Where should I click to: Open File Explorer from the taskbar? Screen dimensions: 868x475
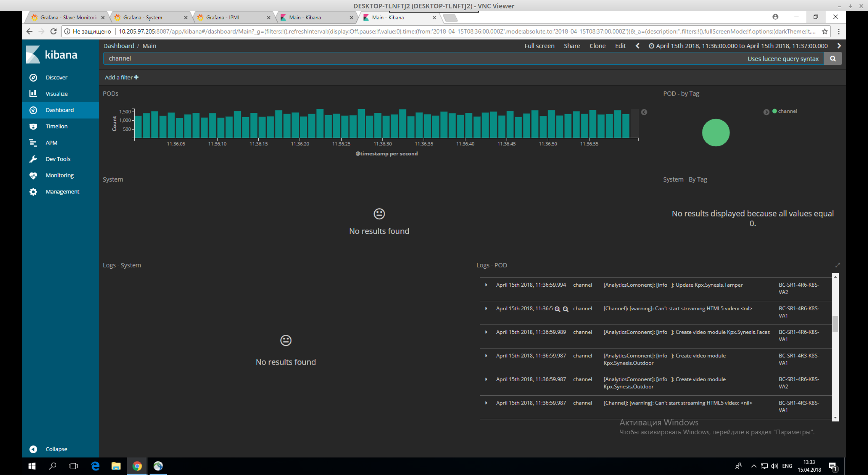116,466
